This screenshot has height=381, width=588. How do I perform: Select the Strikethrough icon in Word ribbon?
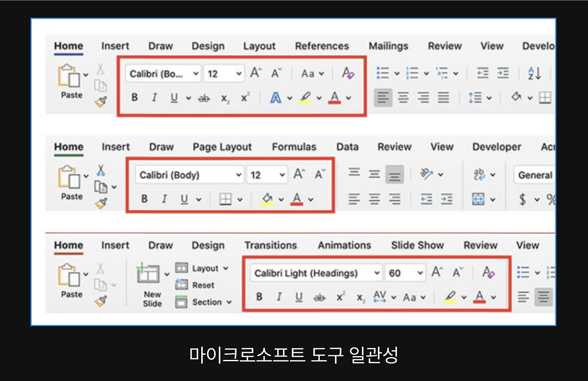point(204,97)
